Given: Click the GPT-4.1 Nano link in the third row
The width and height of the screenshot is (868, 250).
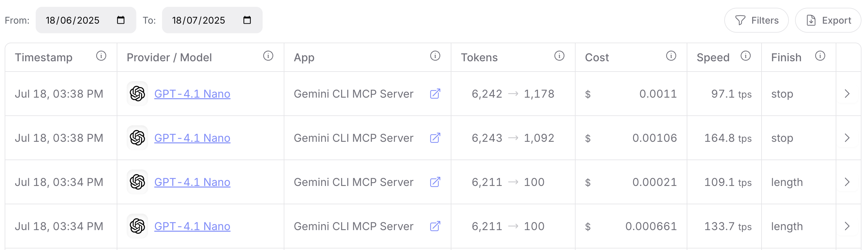Looking at the screenshot, I should point(192,182).
